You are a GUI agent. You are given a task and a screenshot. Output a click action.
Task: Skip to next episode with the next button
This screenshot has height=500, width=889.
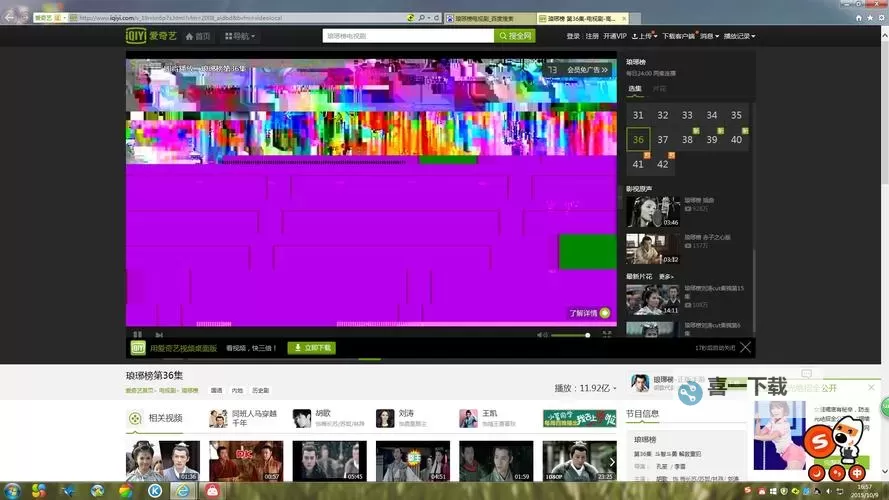[x=161, y=334]
